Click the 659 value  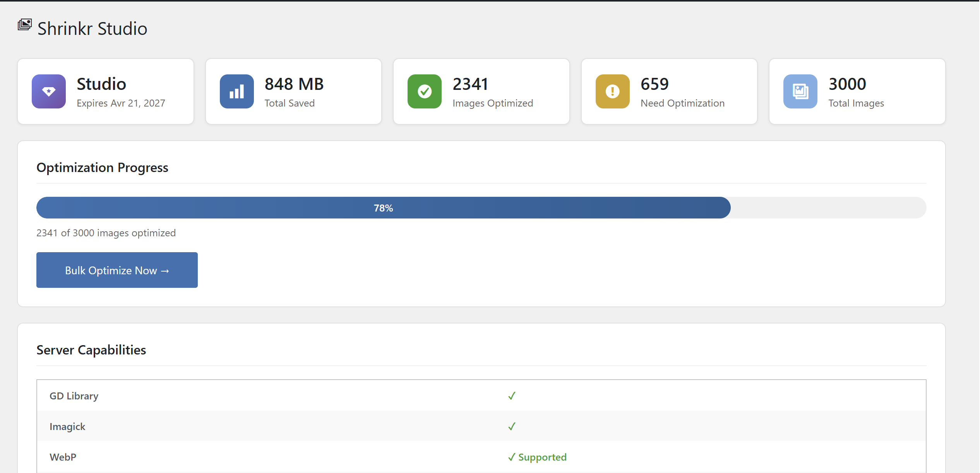654,84
